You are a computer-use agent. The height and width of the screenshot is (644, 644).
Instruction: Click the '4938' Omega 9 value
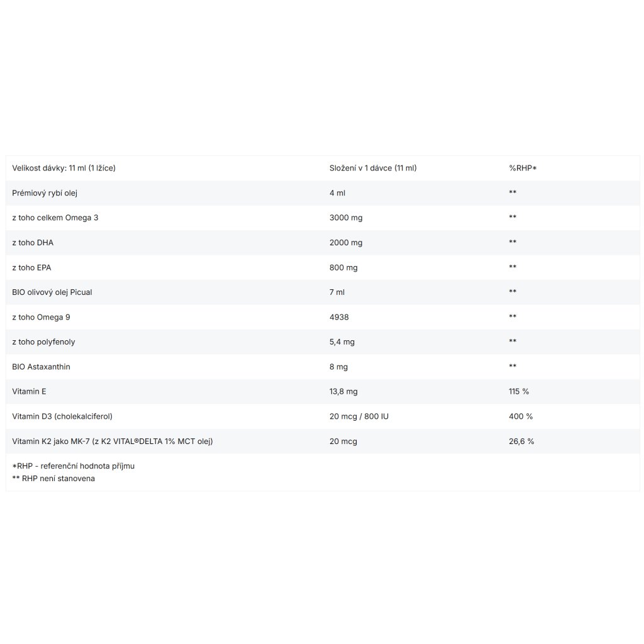coord(341,317)
